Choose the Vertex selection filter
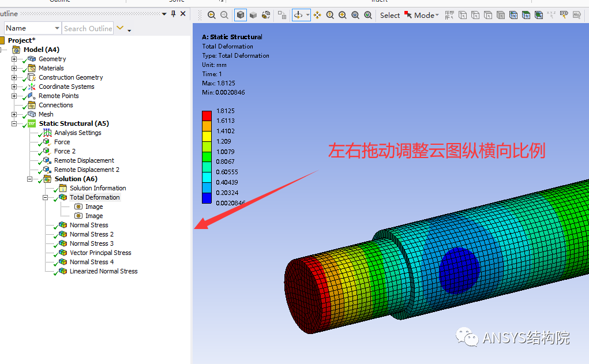589x364 pixels. 463,15
